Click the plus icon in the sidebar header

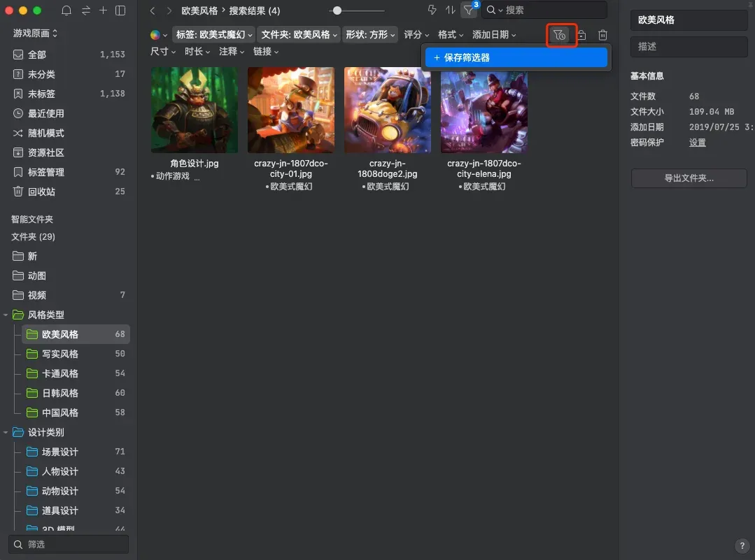pyautogui.click(x=103, y=10)
